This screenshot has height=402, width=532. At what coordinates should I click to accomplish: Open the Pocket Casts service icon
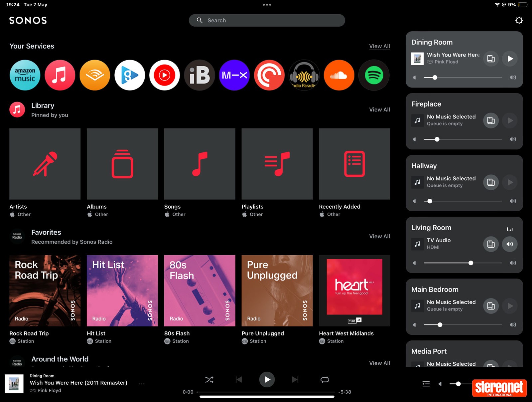(x=269, y=75)
